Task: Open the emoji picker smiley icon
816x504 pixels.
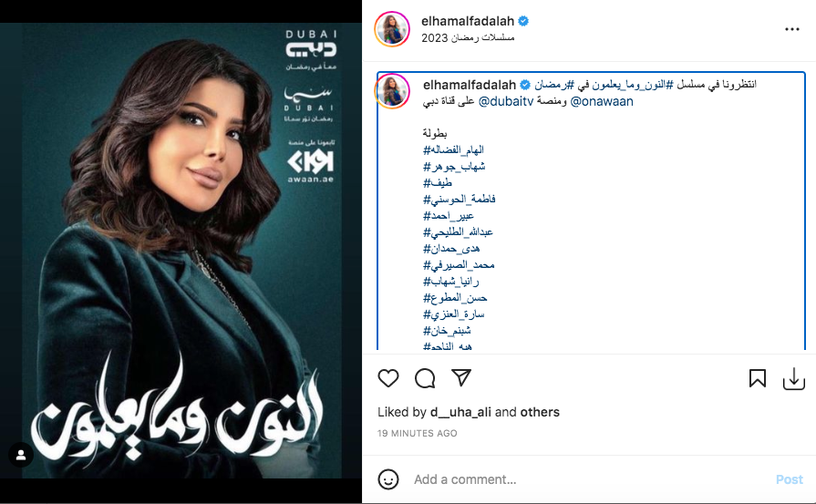Action: click(x=388, y=479)
